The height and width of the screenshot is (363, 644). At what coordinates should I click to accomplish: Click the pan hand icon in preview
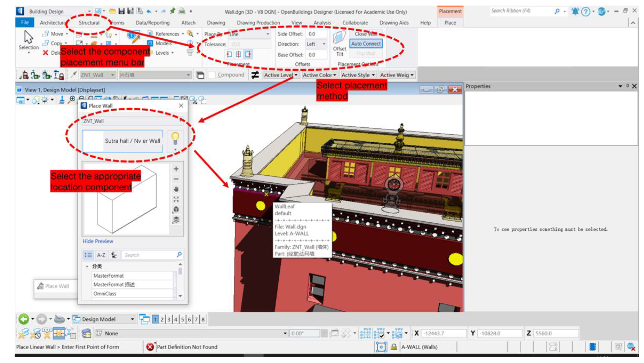tap(176, 189)
